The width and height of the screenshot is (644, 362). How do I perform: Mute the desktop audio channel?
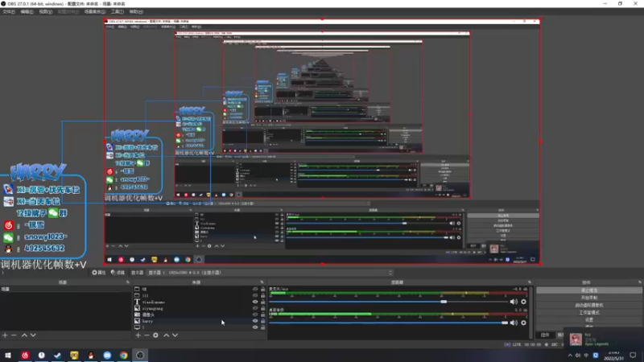[514, 323]
